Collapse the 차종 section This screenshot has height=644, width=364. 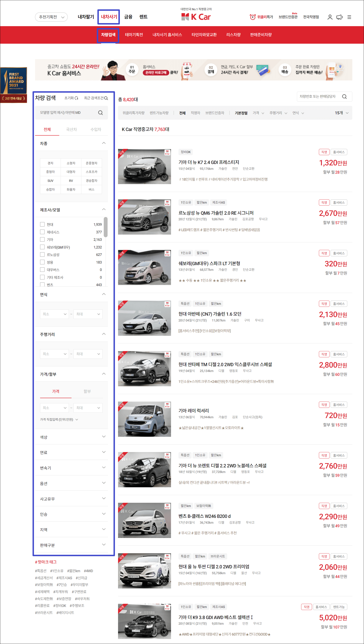pos(104,143)
